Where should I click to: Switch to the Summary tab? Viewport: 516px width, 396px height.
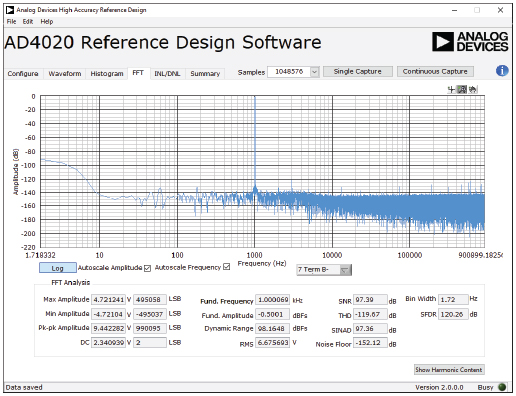click(x=205, y=73)
